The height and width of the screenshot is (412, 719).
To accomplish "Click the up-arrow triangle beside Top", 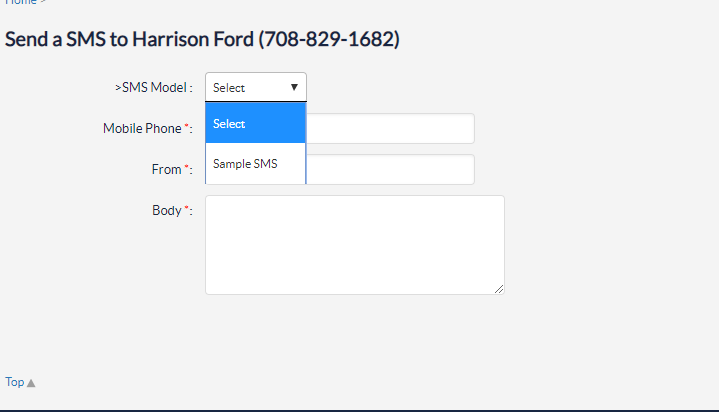I will pos(31,383).
